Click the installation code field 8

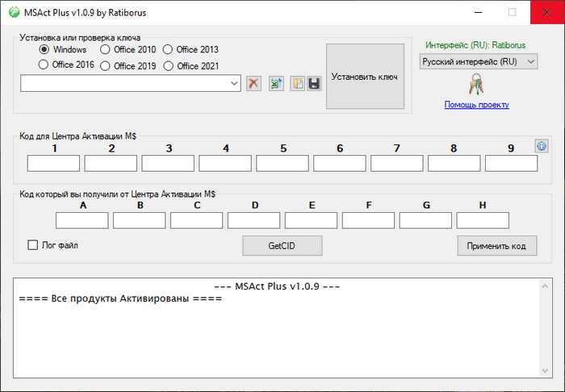[x=454, y=164]
